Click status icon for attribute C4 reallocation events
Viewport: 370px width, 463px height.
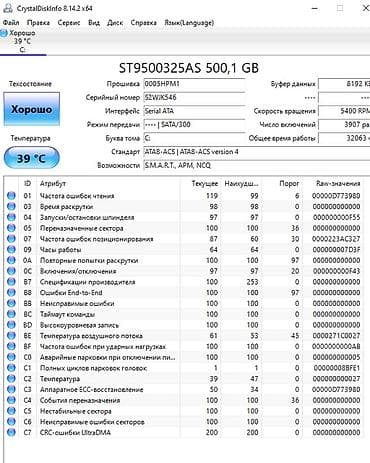[x=11, y=400]
